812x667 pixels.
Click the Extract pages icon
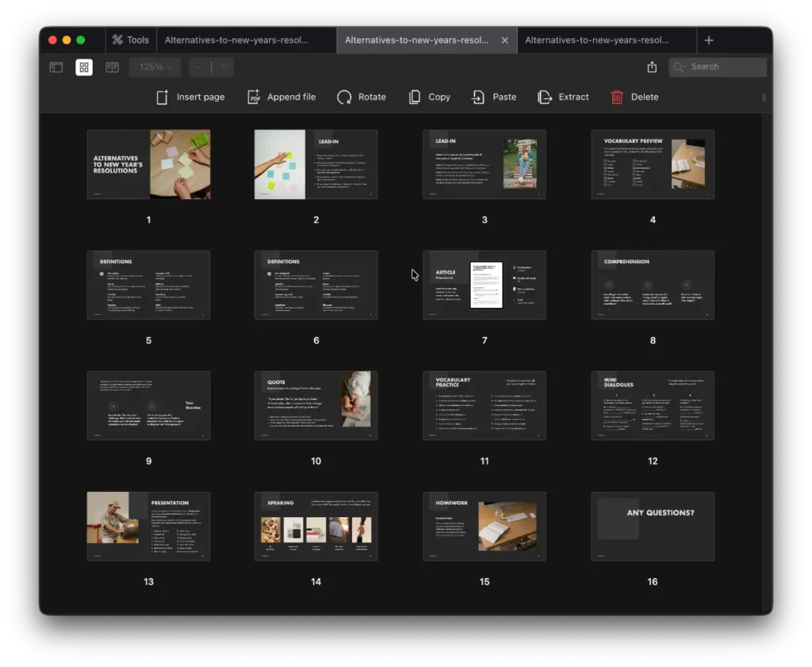pyautogui.click(x=545, y=97)
